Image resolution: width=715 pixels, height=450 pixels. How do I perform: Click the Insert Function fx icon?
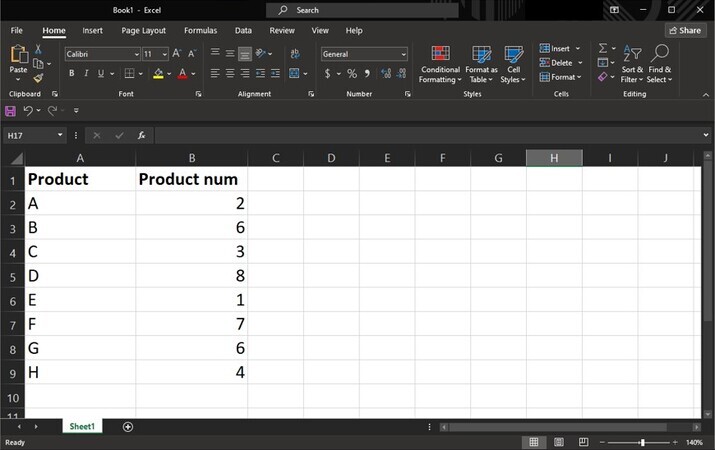(142, 135)
